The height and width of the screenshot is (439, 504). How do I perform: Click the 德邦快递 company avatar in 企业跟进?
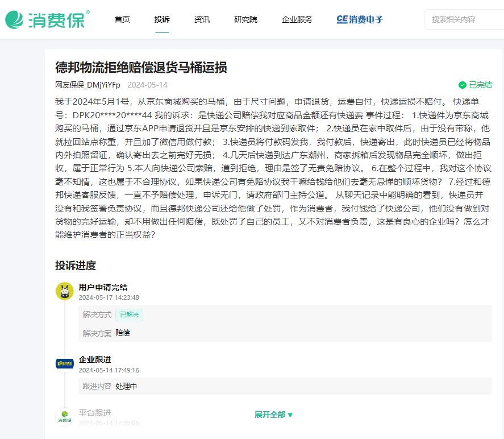click(65, 363)
